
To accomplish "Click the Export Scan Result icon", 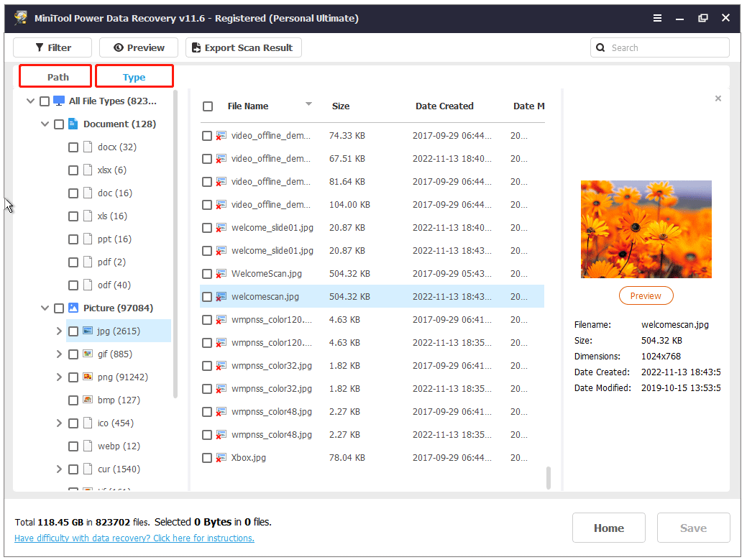I will click(x=195, y=47).
